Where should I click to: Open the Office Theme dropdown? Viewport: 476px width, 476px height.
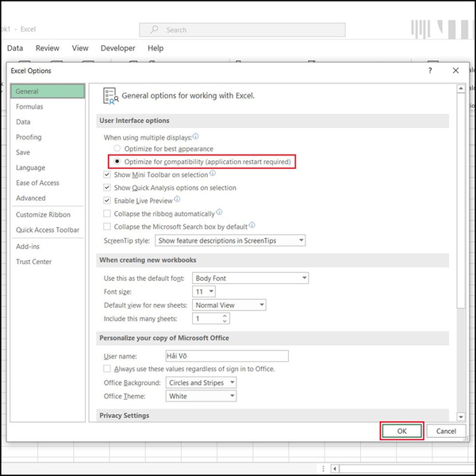click(202, 396)
